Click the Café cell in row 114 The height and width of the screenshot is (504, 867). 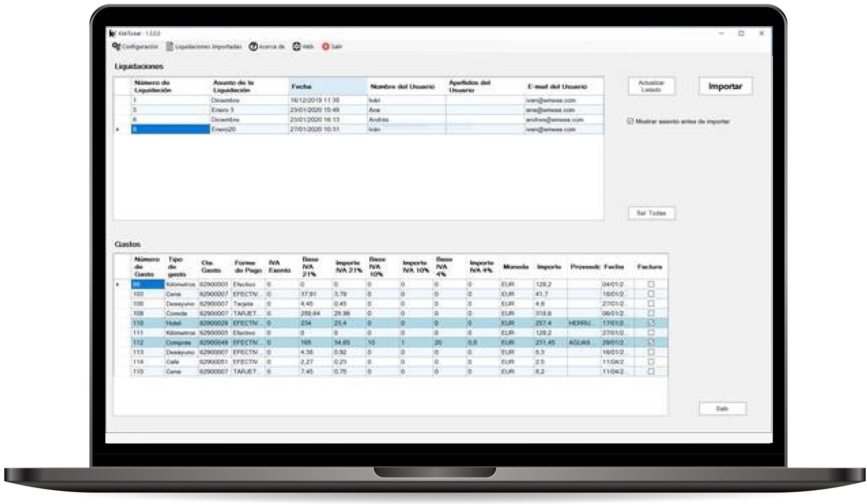181,362
